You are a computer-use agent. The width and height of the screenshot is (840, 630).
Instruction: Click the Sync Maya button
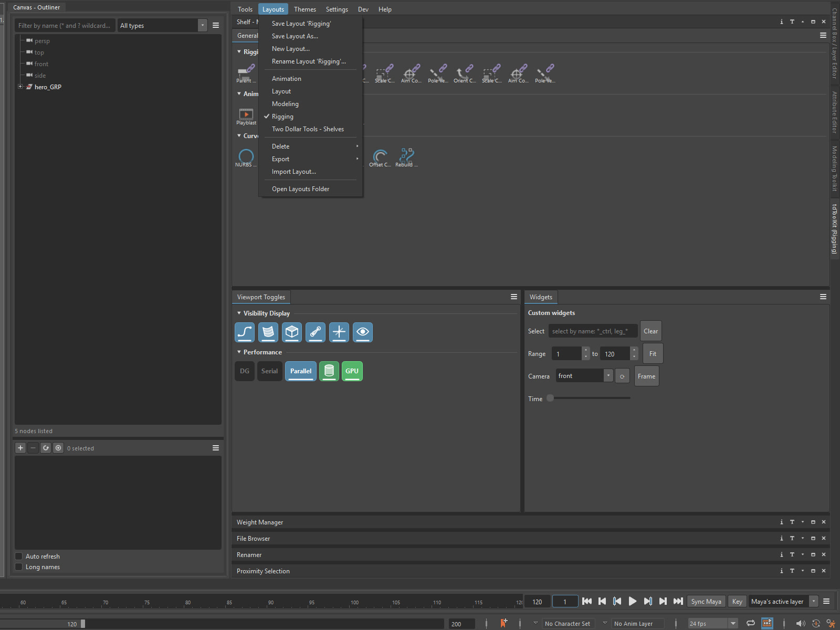(706, 602)
